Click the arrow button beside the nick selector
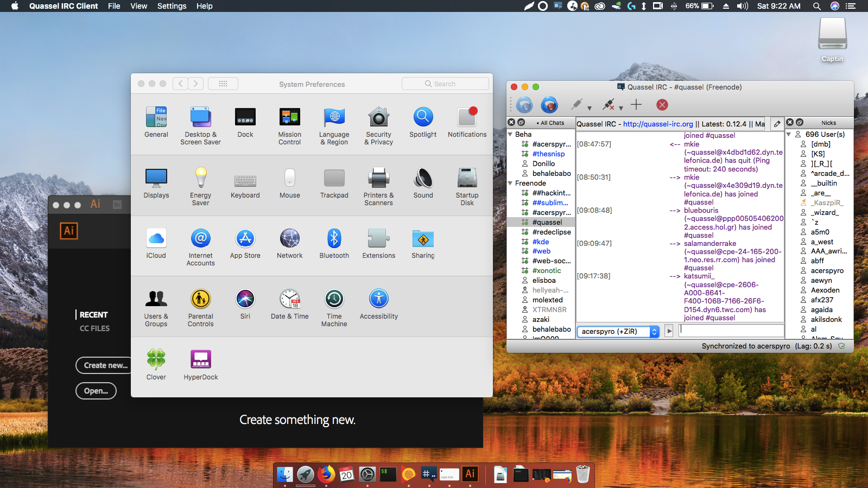The height and width of the screenshot is (488, 868). (669, 331)
